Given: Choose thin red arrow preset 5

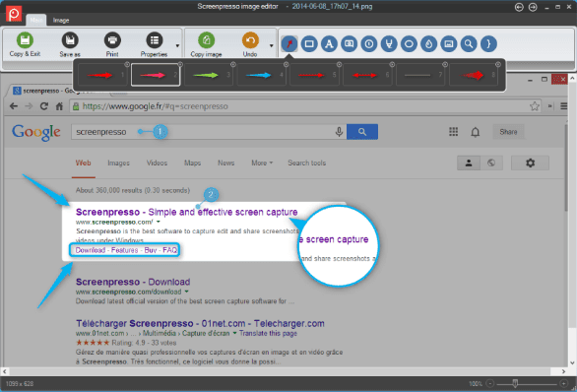Looking at the screenshot, I should [x=315, y=75].
